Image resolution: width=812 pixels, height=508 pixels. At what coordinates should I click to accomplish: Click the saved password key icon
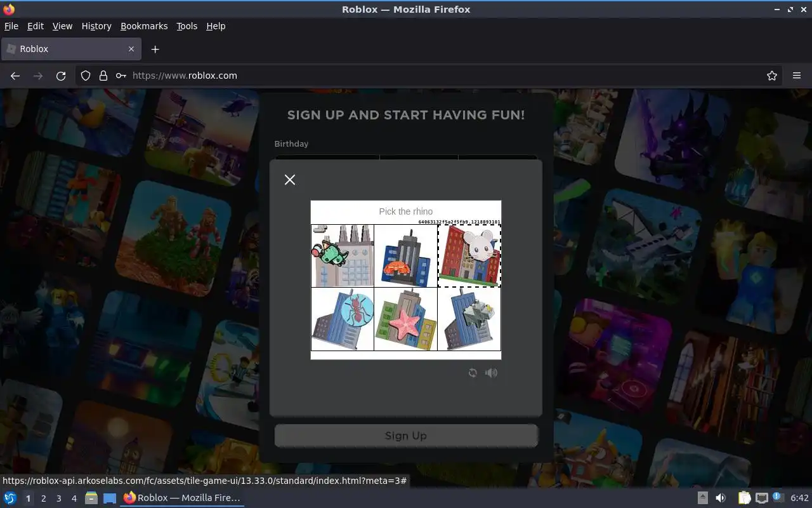pos(121,76)
